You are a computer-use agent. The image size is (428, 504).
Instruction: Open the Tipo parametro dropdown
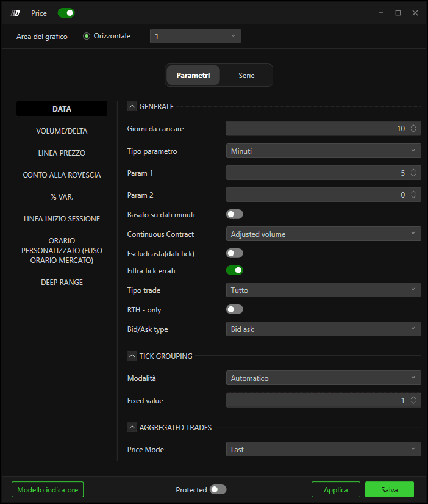point(323,151)
